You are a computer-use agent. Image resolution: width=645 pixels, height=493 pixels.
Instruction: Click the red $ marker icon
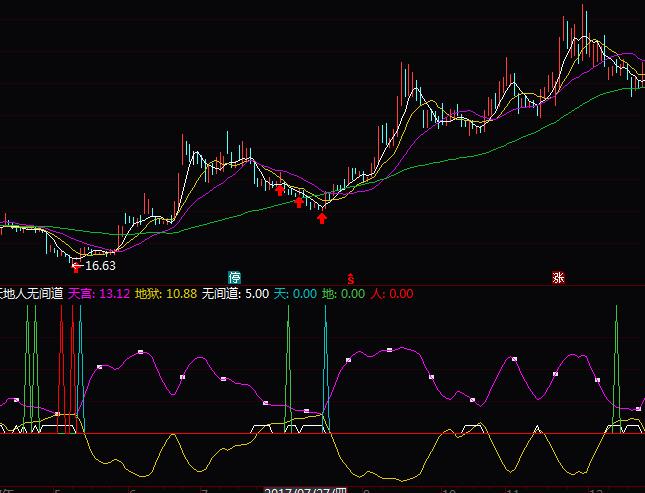(350, 277)
